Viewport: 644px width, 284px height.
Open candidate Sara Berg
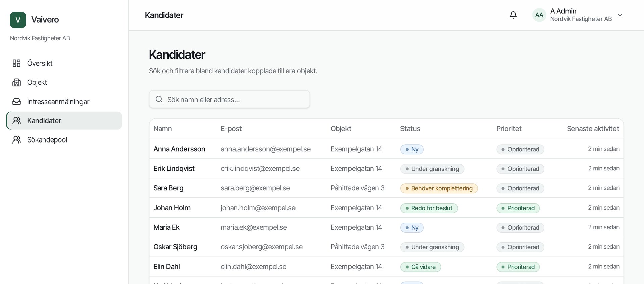tap(168, 188)
